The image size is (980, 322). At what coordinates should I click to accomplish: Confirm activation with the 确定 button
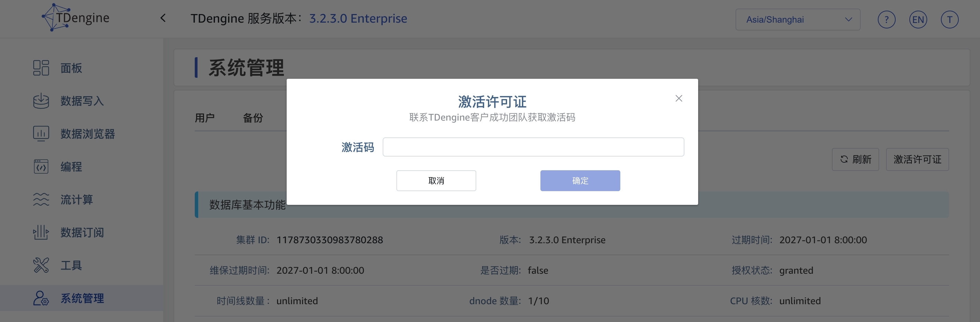[580, 181]
